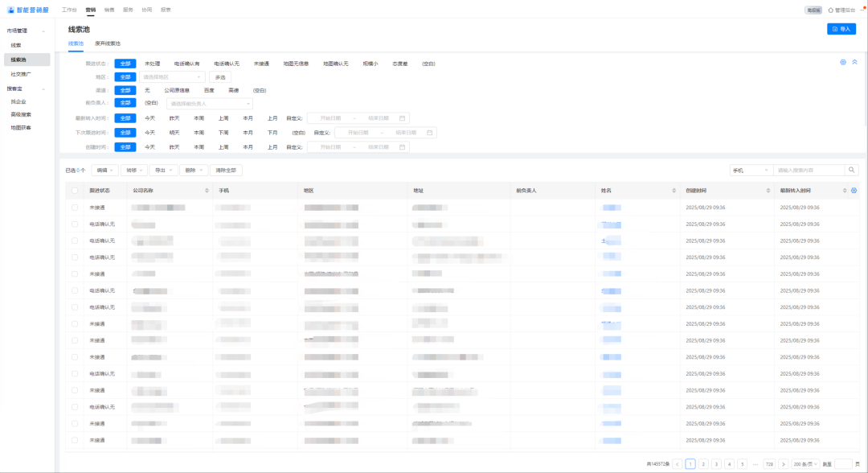Check the last visible row checkbox

(x=75, y=440)
